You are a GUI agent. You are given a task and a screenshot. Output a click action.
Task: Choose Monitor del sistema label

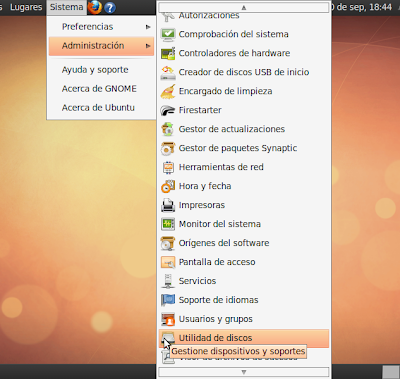click(x=220, y=224)
